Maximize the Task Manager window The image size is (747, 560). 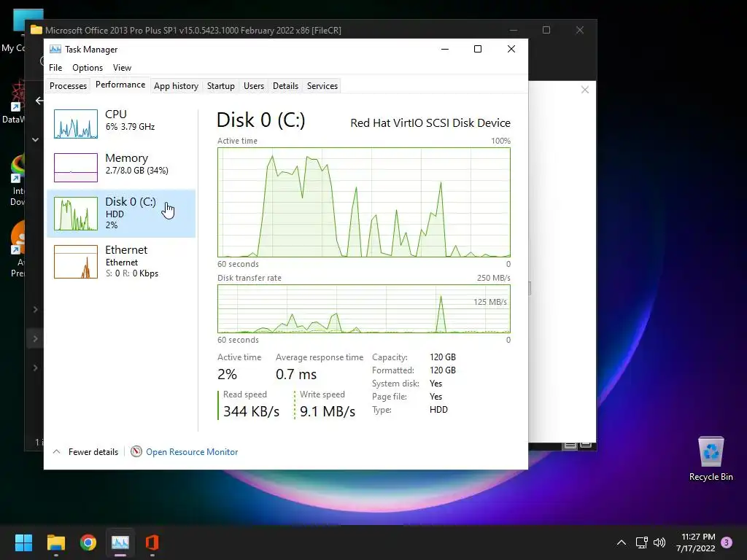pyautogui.click(x=478, y=49)
